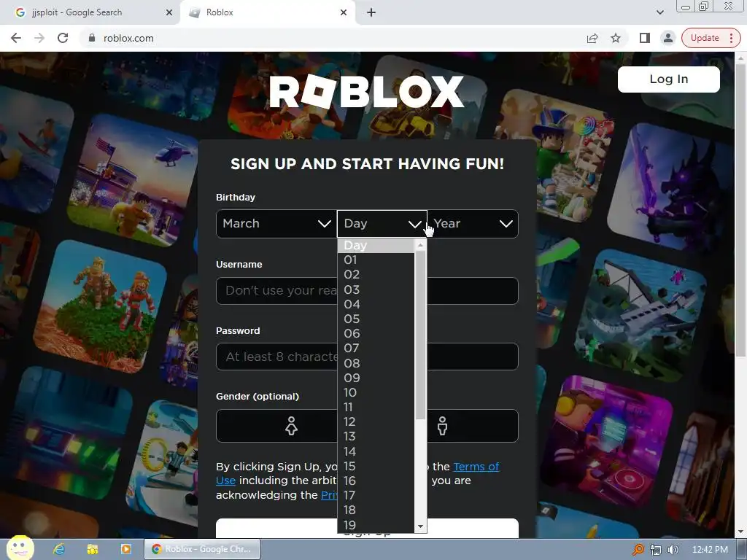This screenshot has height=560, width=747.
Task: Click the browser forward arrow
Action: pyautogui.click(x=39, y=38)
